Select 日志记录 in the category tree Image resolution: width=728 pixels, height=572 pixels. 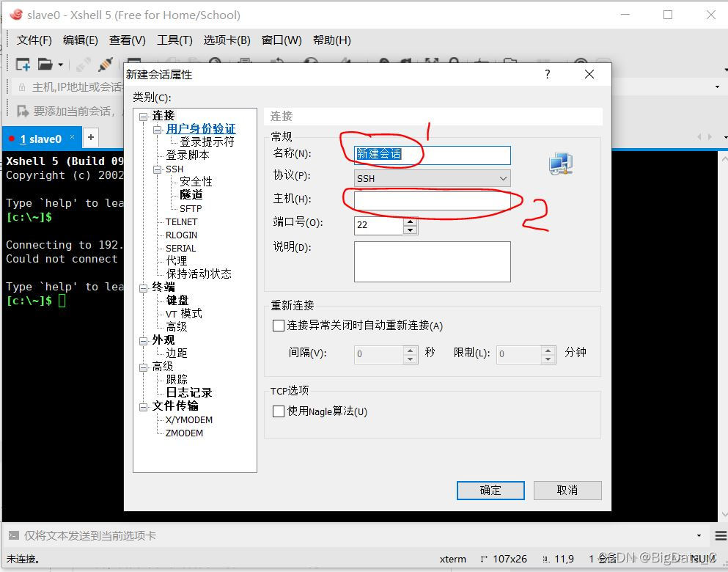click(x=189, y=393)
